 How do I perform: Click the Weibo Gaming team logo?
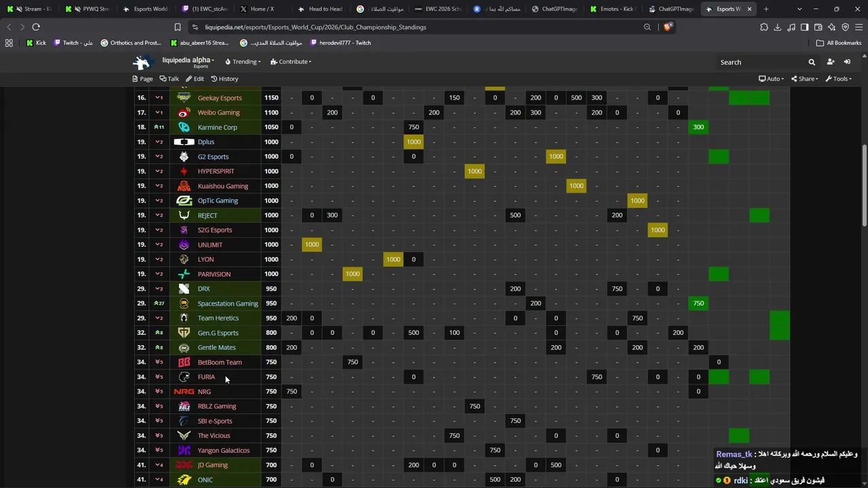[x=184, y=113]
